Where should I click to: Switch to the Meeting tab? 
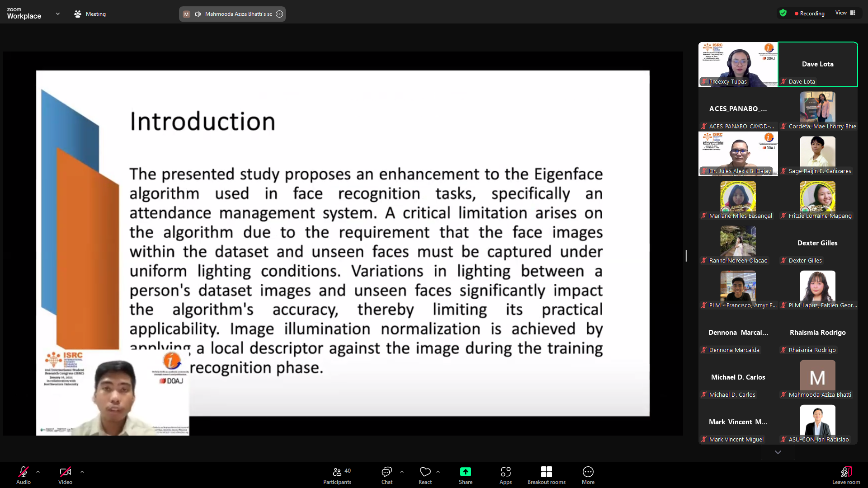90,14
